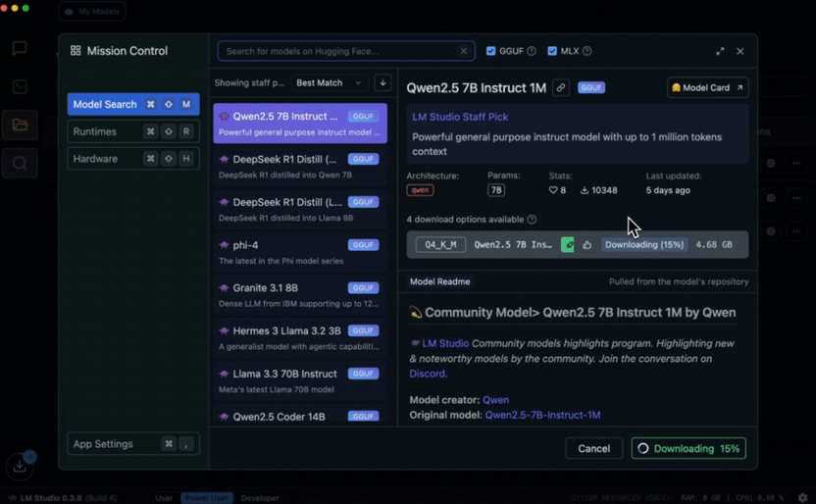Open the Model Card external link
816x504 pixels.
pos(707,87)
